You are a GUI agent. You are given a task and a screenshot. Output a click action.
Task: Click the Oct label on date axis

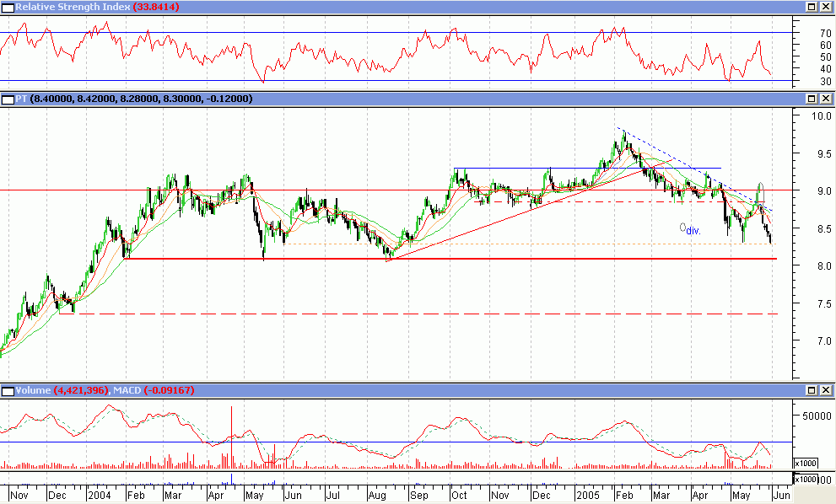[x=459, y=496]
